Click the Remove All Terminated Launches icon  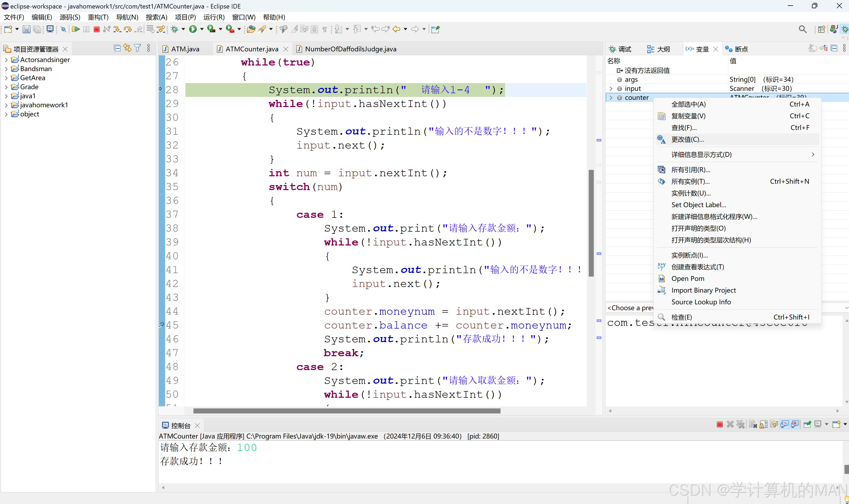coord(741,424)
